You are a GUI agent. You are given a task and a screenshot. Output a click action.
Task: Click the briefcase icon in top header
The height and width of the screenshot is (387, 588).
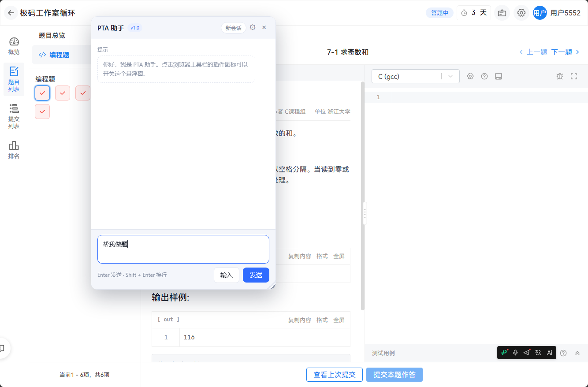tap(502, 13)
